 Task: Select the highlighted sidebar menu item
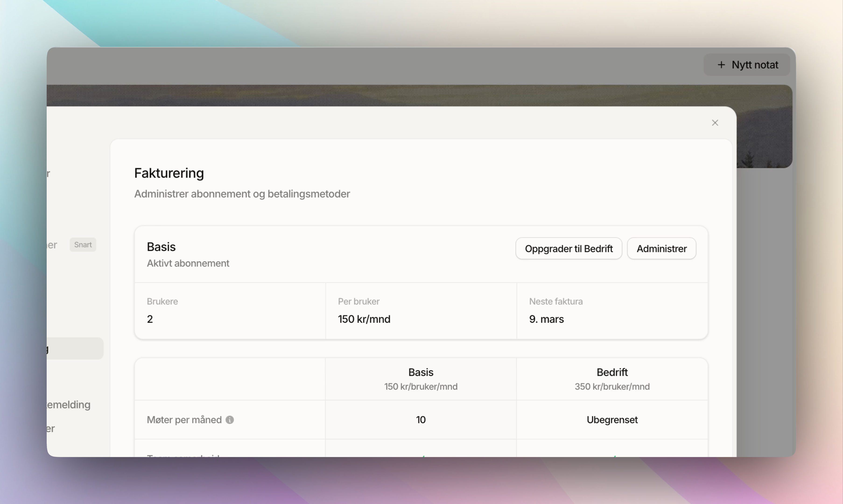point(75,348)
